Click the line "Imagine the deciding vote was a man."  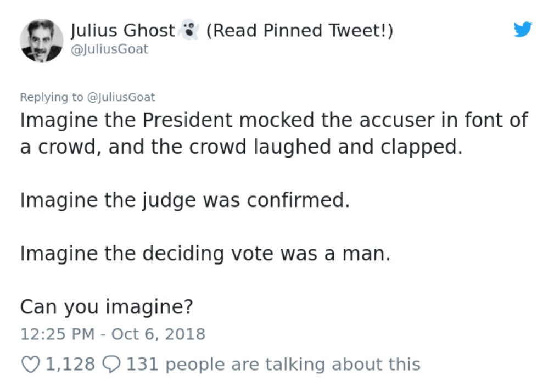tap(205, 254)
